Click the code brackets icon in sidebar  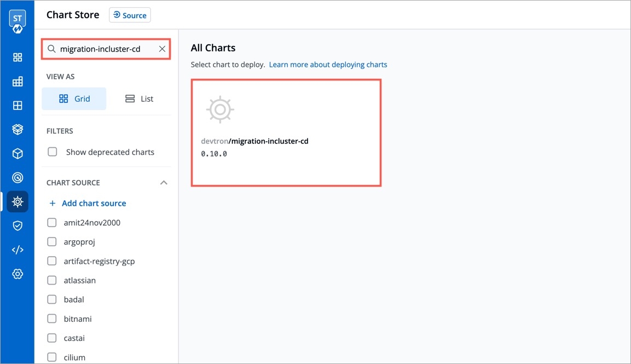[x=18, y=250]
